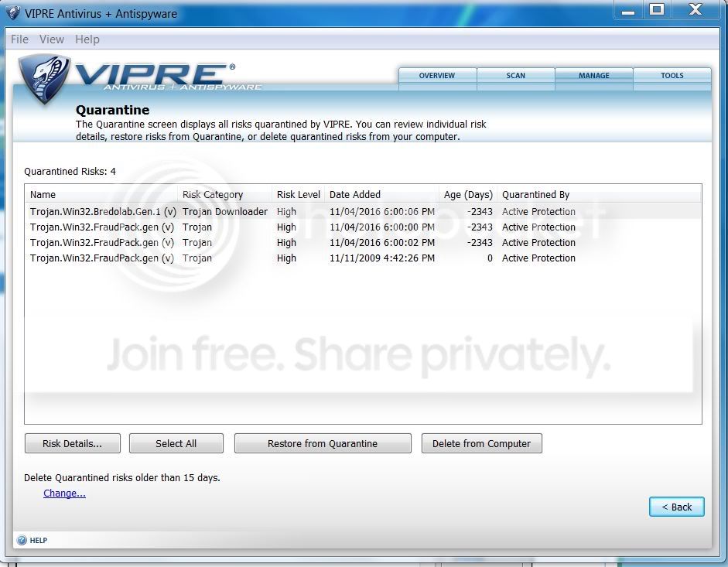
Task: Open the File menu
Action: point(19,39)
